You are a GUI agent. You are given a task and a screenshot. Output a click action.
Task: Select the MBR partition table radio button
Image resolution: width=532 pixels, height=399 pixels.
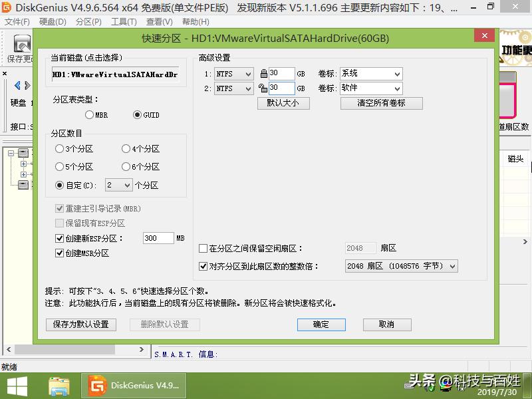90,114
